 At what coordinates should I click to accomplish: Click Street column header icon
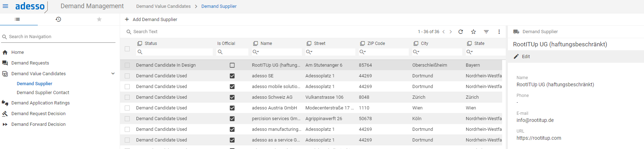click(x=309, y=43)
